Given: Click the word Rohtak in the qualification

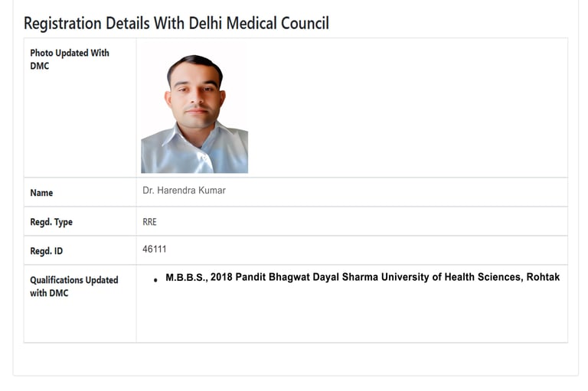Looking at the screenshot, I should (x=543, y=277).
